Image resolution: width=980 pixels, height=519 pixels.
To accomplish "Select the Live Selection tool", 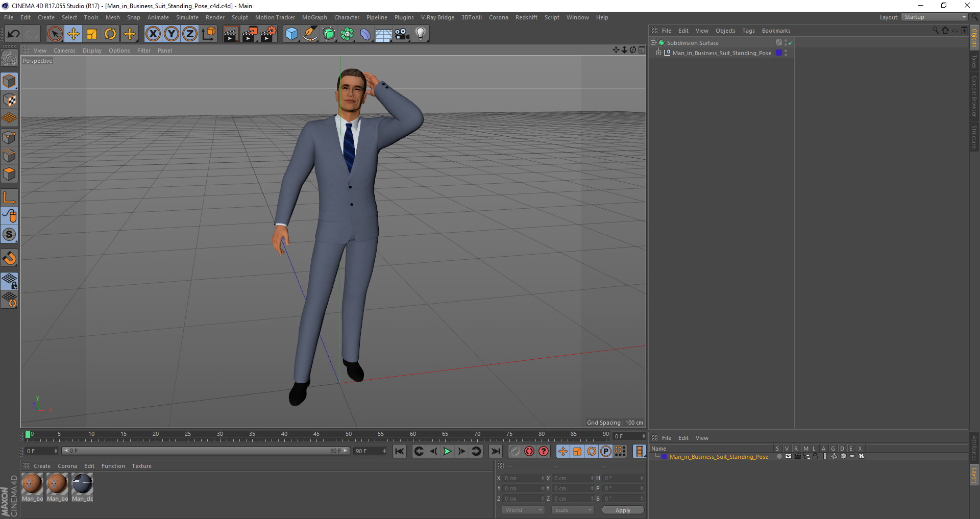I will pos(55,34).
